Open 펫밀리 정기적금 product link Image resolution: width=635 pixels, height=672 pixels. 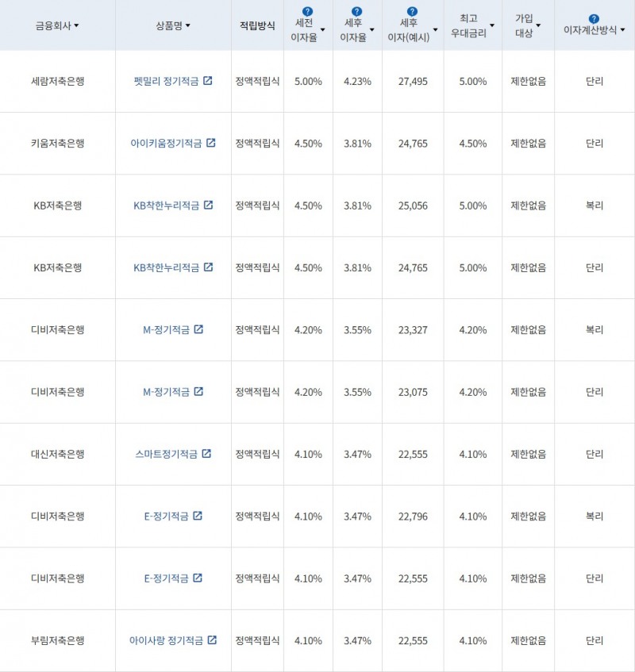tap(167, 81)
